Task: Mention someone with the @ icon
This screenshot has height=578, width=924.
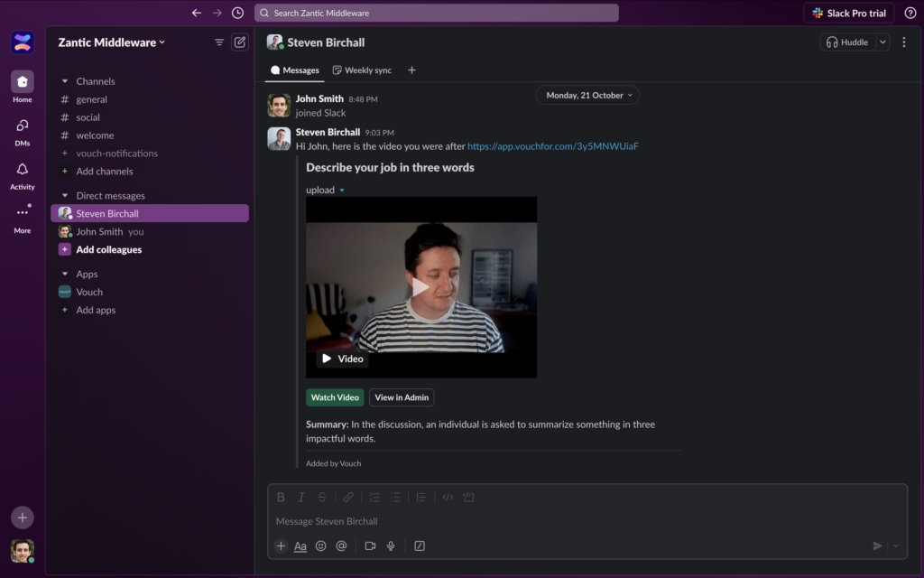Action: click(x=341, y=546)
